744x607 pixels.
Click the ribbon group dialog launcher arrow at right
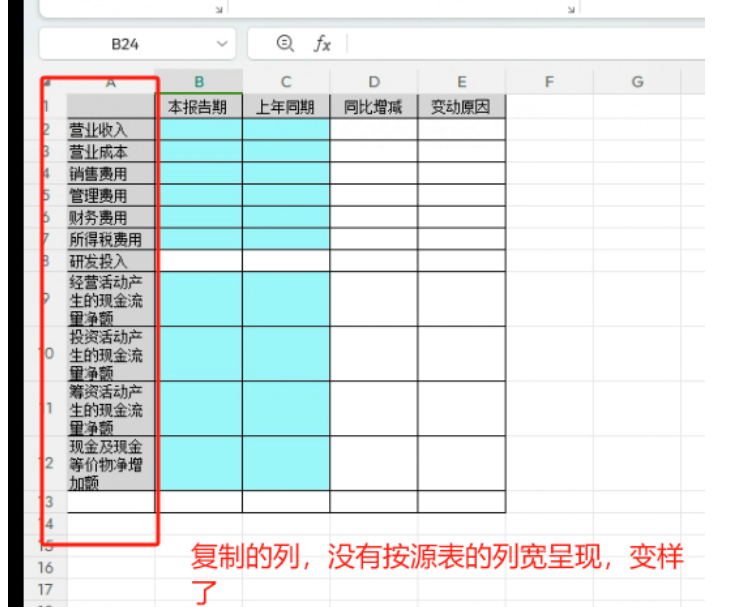tap(571, 9)
